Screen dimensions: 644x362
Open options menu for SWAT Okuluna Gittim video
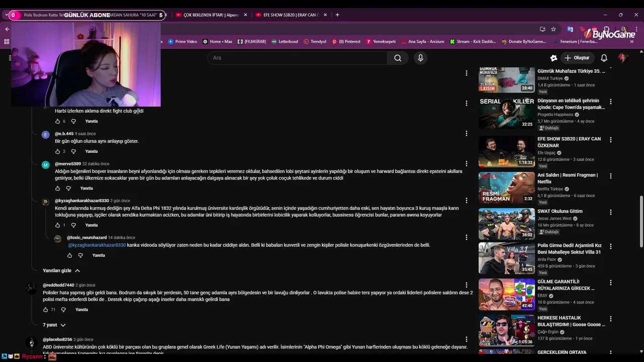(611, 212)
